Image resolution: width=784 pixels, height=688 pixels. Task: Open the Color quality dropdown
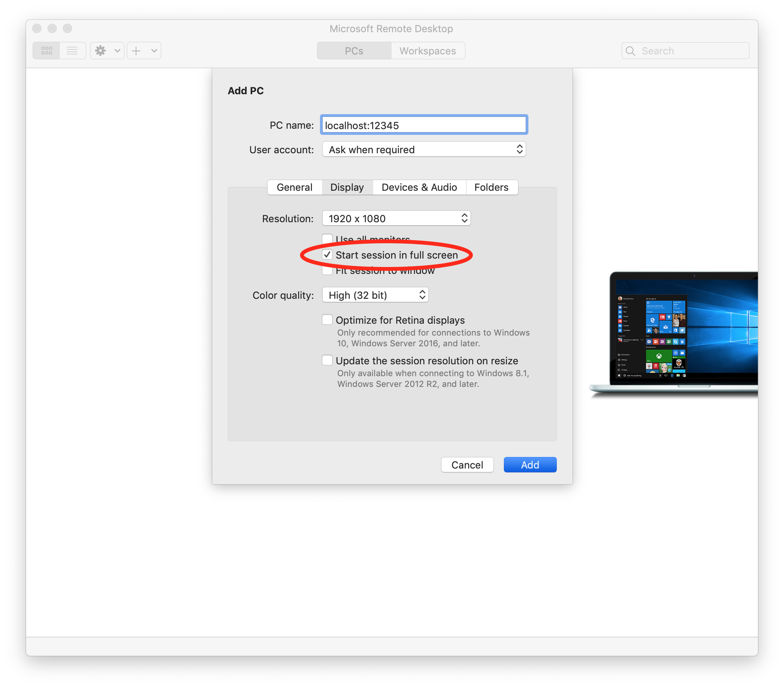[x=375, y=295]
